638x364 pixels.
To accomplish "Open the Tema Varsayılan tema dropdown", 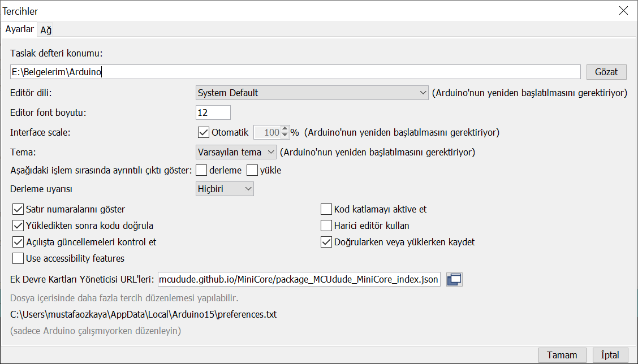I will pos(236,152).
